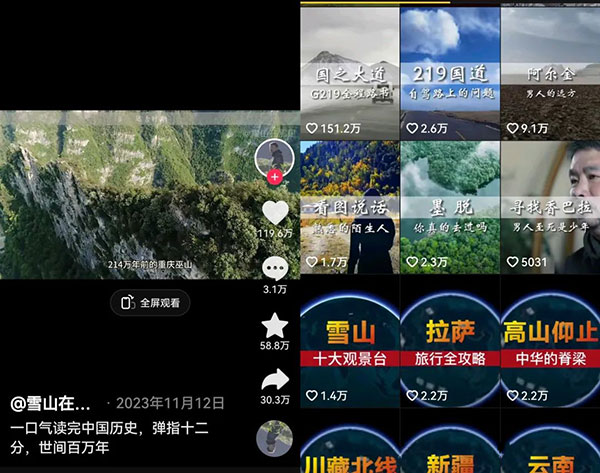
Task: Open the 国之大道 video thumbnail
Action: (350, 70)
